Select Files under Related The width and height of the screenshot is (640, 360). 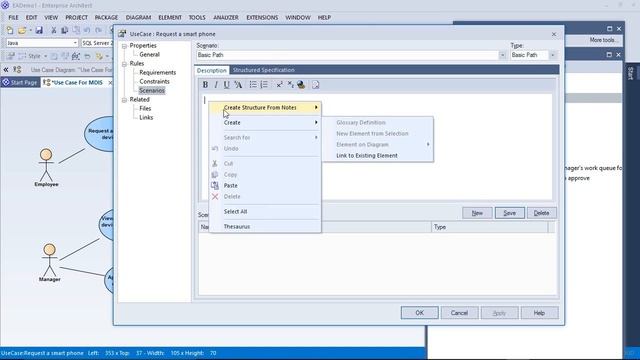145,109
